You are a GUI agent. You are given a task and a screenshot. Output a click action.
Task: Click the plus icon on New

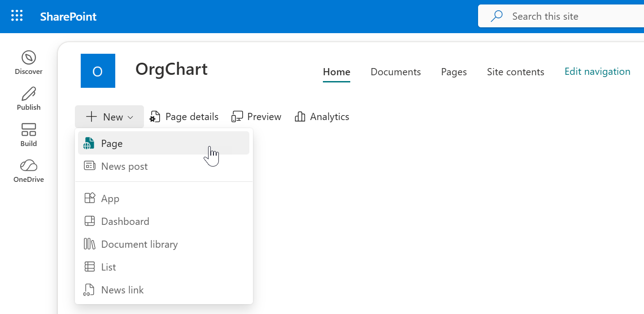[91, 117]
